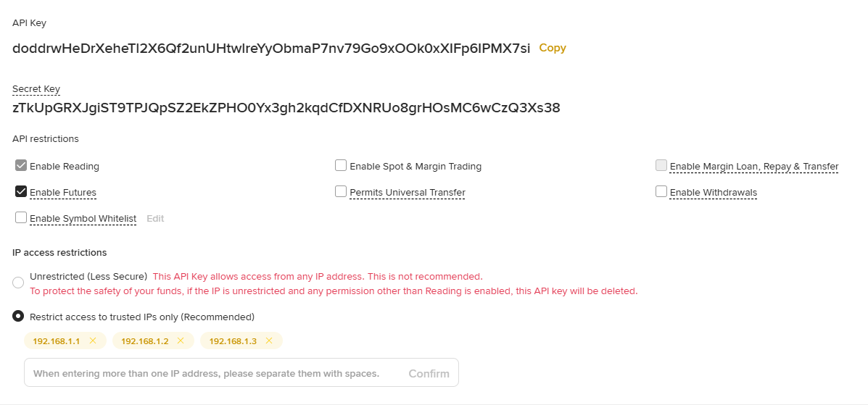
Task: Select Restrict access to trusted IPs only
Action: pos(18,317)
